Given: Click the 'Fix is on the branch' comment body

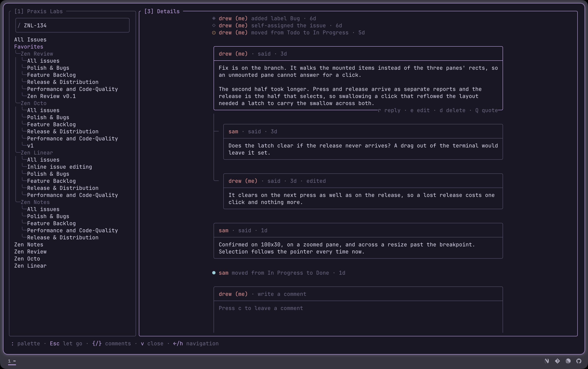Looking at the screenshot, I should point(358,85).
